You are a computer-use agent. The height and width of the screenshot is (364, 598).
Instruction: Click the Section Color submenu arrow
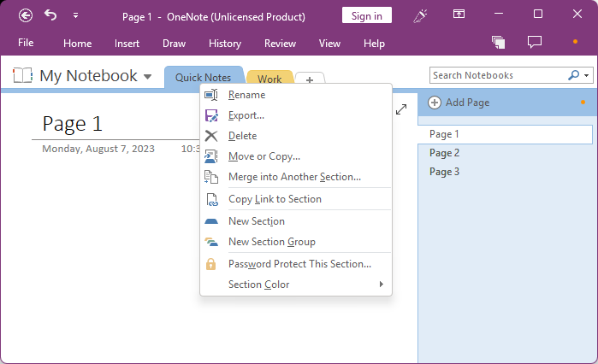click(381, 284)
